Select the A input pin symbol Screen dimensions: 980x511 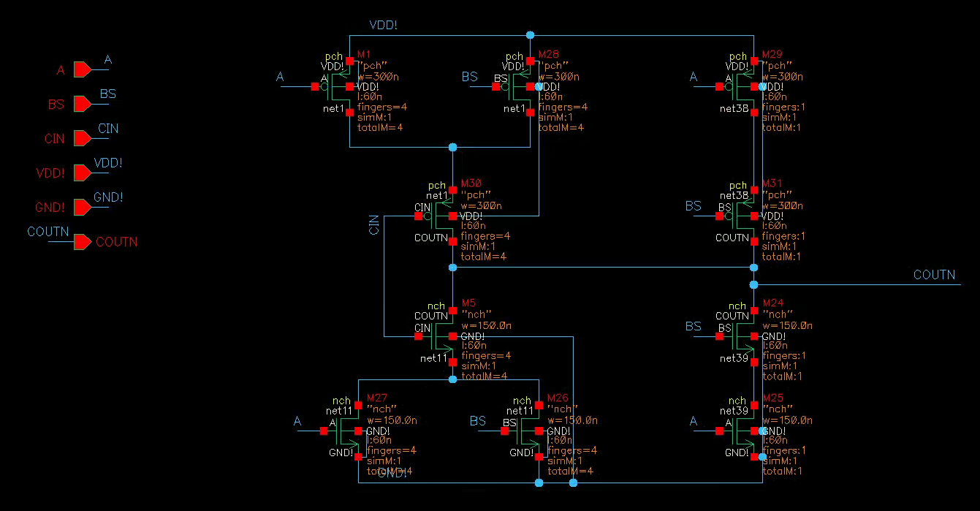(82, 69)
